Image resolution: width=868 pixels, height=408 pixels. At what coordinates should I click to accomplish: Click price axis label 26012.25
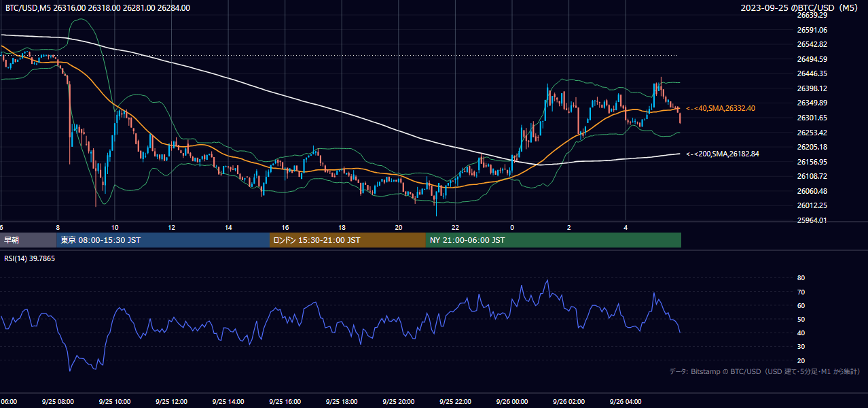click(812, 205)
